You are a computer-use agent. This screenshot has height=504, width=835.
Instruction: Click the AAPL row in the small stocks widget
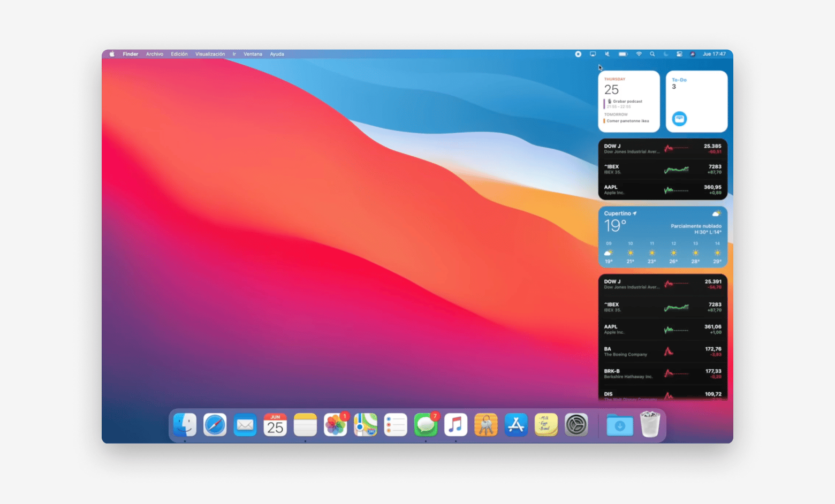click(x=663, y=190)
